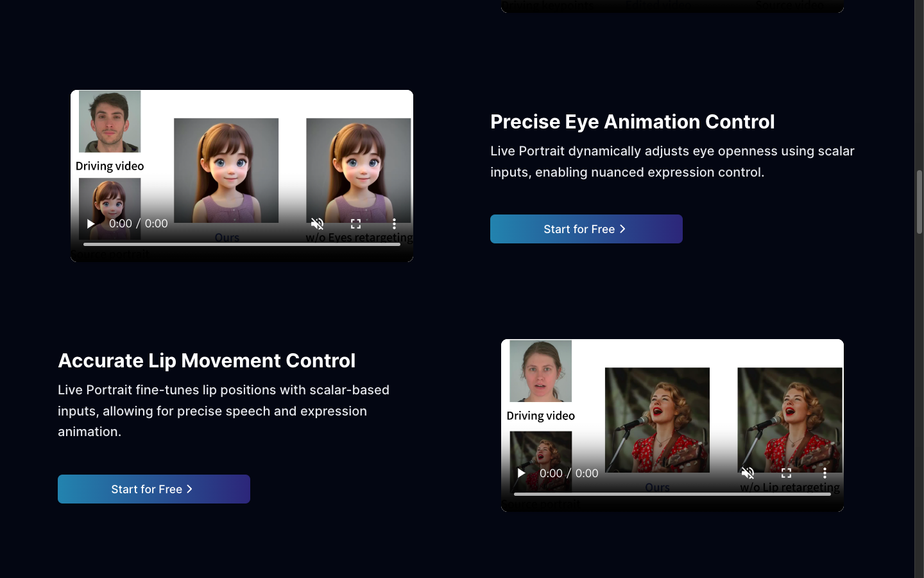Open fullscreen for lip movement video

pos(786,473)
